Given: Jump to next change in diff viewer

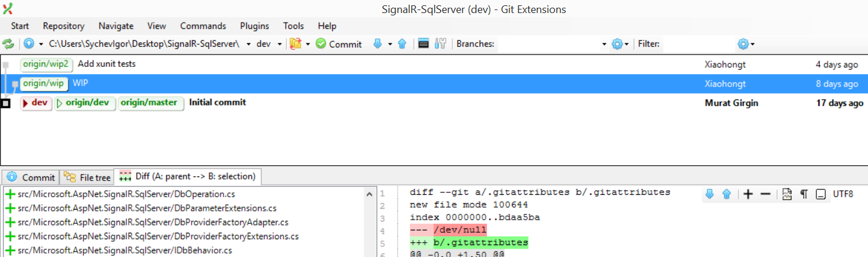Looking at the screenshot, I should 709,194.
